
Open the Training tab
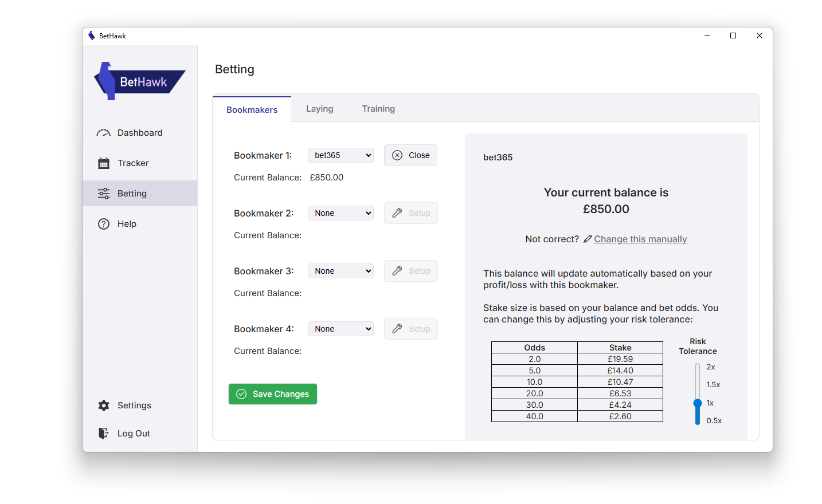[x=378, y=109]
